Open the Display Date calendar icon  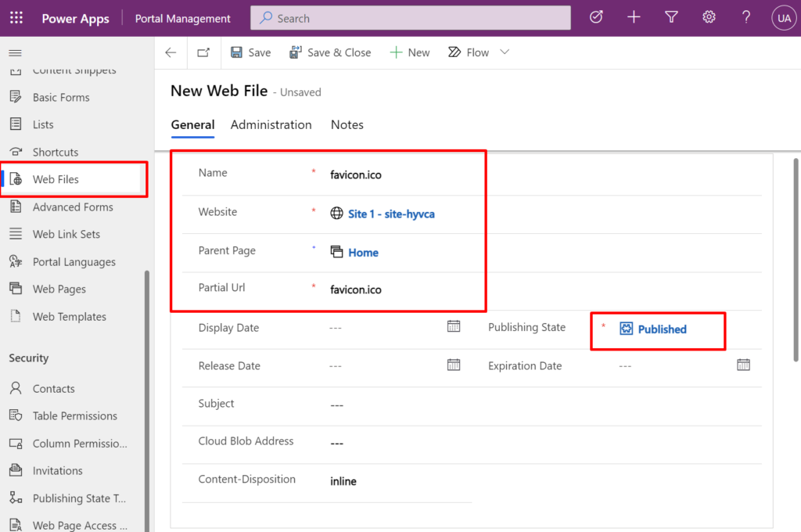pos(454,326)
